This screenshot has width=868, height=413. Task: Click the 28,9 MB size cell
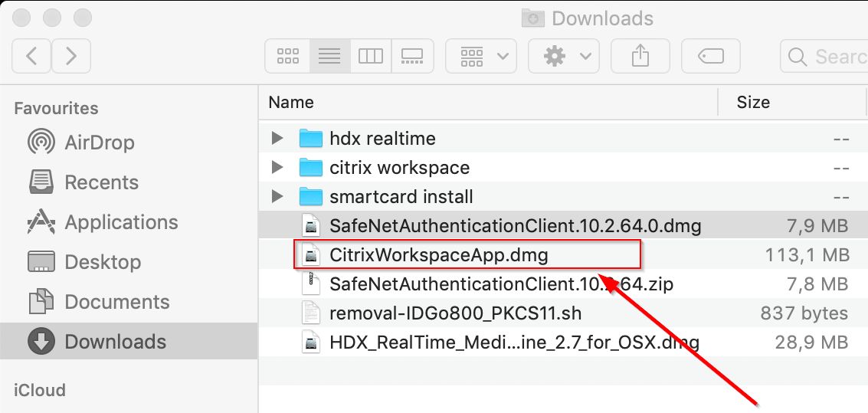(811, 343)
